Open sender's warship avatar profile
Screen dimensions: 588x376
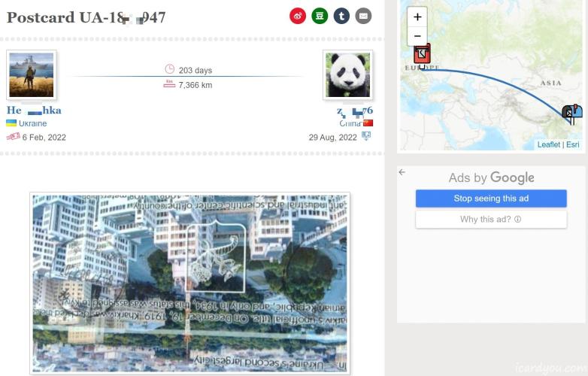32,75
